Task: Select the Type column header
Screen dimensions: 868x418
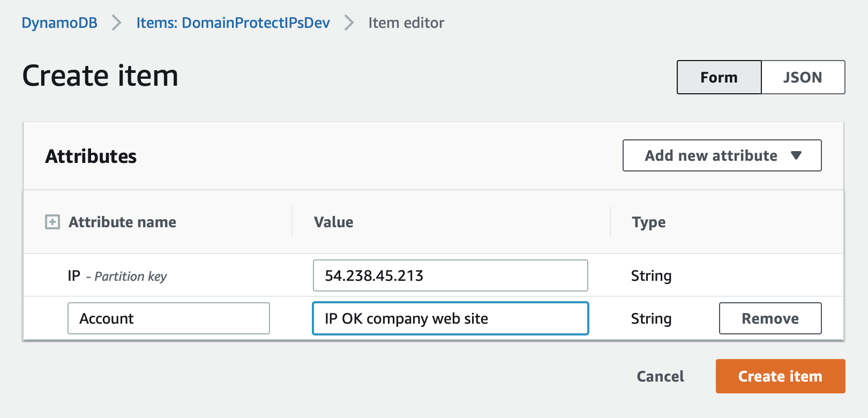Action: [x=648, y=222]
